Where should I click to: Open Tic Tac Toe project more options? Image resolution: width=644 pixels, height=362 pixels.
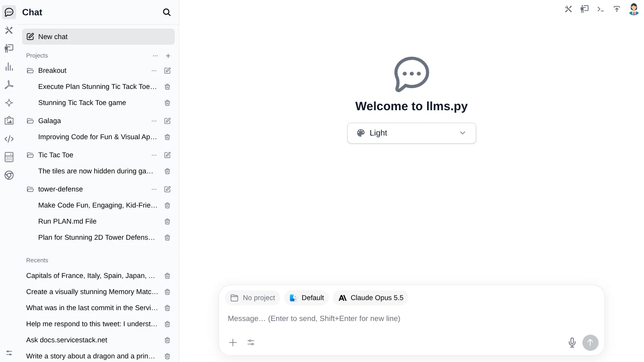tap(154, 155)
